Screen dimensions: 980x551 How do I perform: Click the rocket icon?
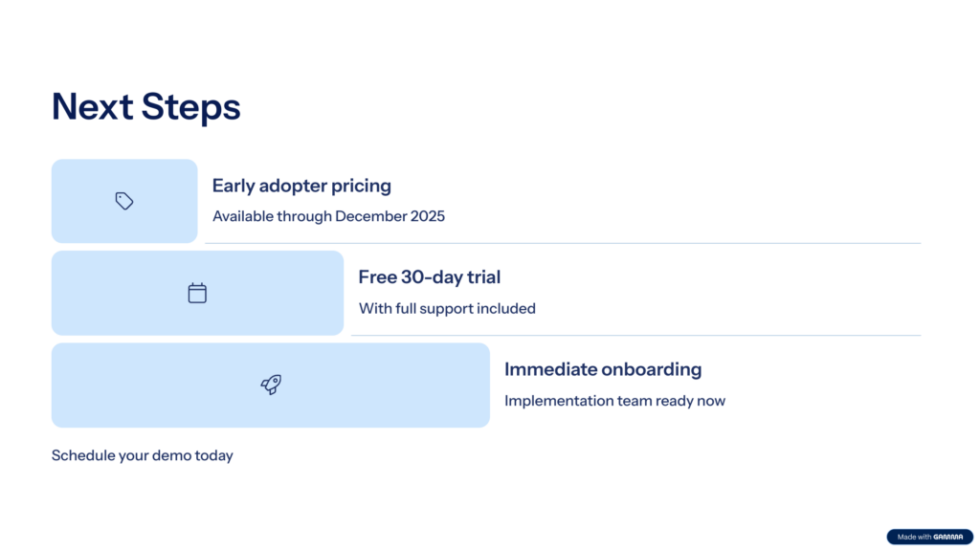[271, 385]
